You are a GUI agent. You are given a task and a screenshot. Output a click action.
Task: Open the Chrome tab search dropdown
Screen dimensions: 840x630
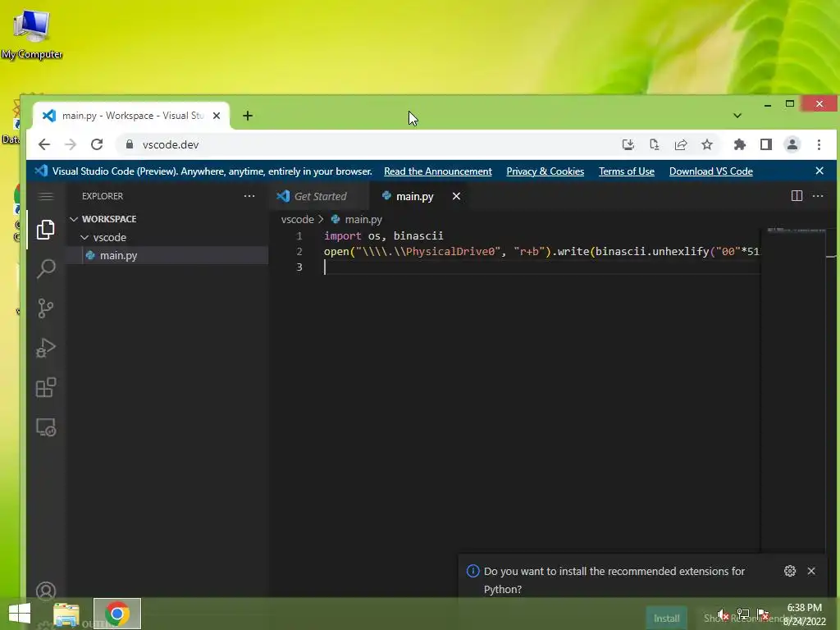(737, 116)
